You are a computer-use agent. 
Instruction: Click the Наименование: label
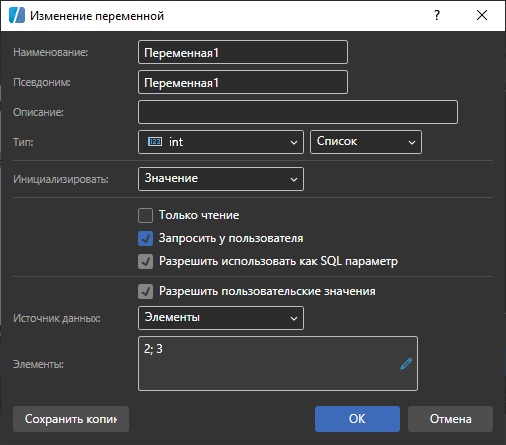point(51,52)
